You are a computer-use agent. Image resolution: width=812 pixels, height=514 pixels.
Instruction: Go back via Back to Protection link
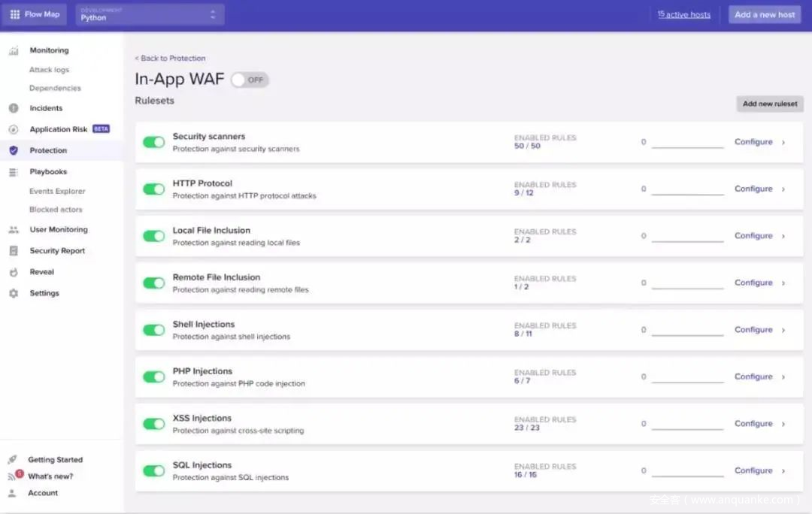click(x=171, y=59)
